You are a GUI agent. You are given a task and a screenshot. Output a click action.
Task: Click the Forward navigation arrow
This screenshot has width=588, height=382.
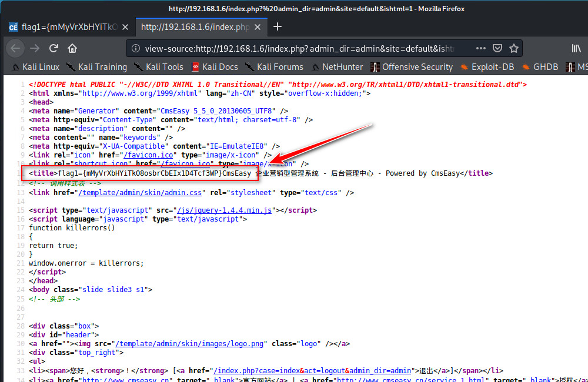(x=35, y=48)
